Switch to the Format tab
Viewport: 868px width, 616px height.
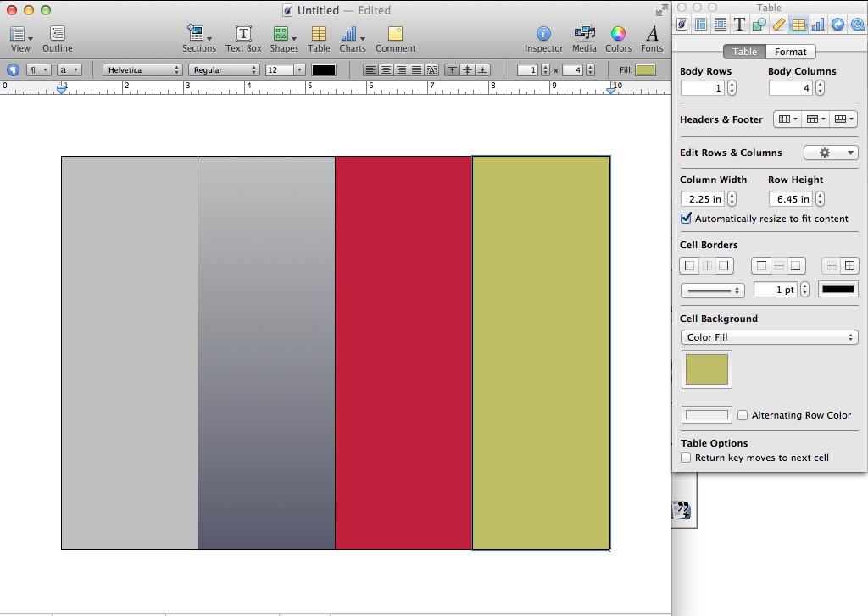(790, 52)
